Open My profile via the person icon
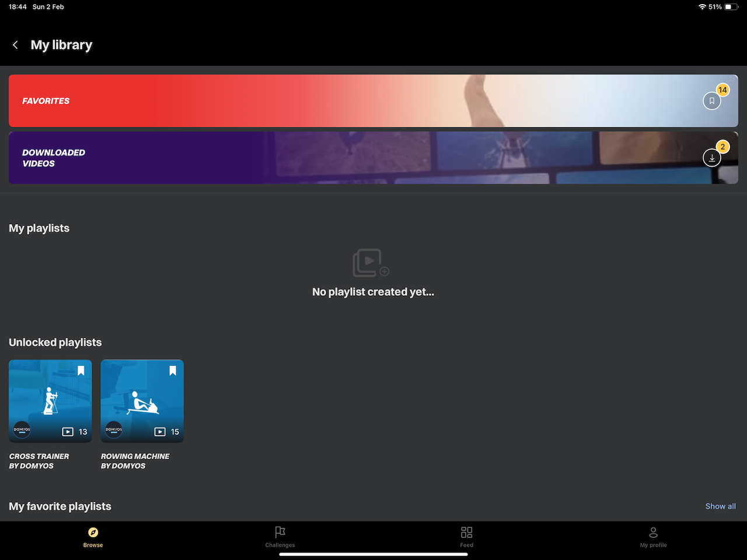 click(x=652, y=532)
